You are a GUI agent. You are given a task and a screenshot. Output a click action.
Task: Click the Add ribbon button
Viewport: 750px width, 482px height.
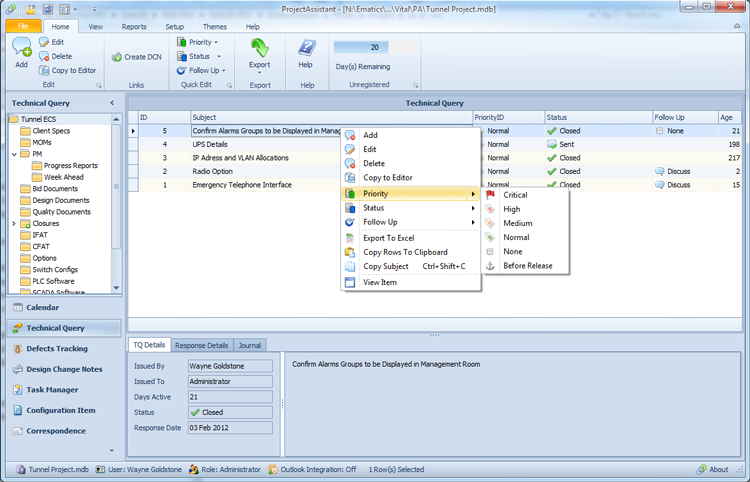point(22,52)
